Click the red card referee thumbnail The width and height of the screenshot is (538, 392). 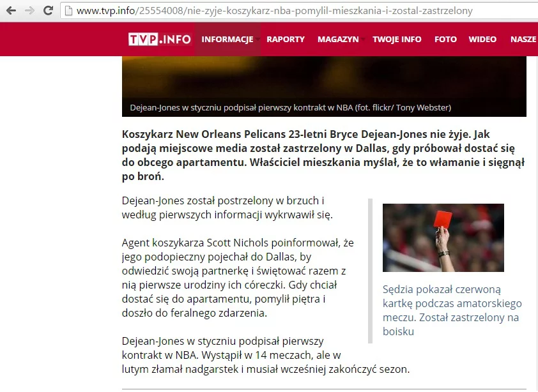pyautogui.click(x=443, y=237)
